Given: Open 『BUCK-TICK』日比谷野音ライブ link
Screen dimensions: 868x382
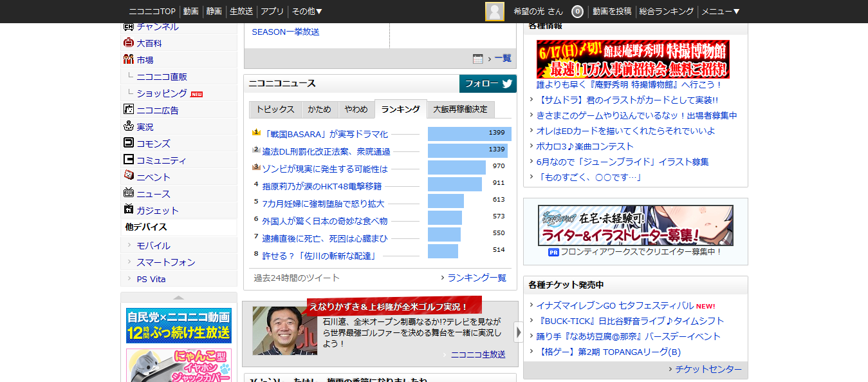Looking at the screenshot, I should tap(631, 321).
